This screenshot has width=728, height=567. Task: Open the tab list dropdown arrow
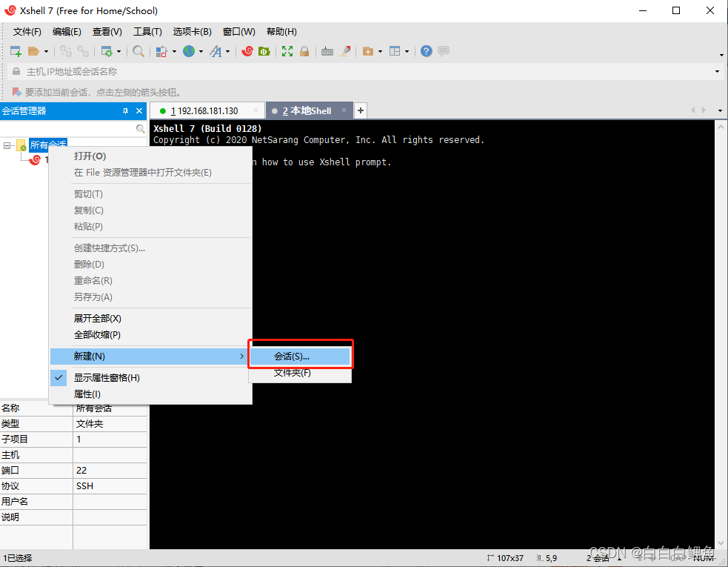[x=720, y=110]
